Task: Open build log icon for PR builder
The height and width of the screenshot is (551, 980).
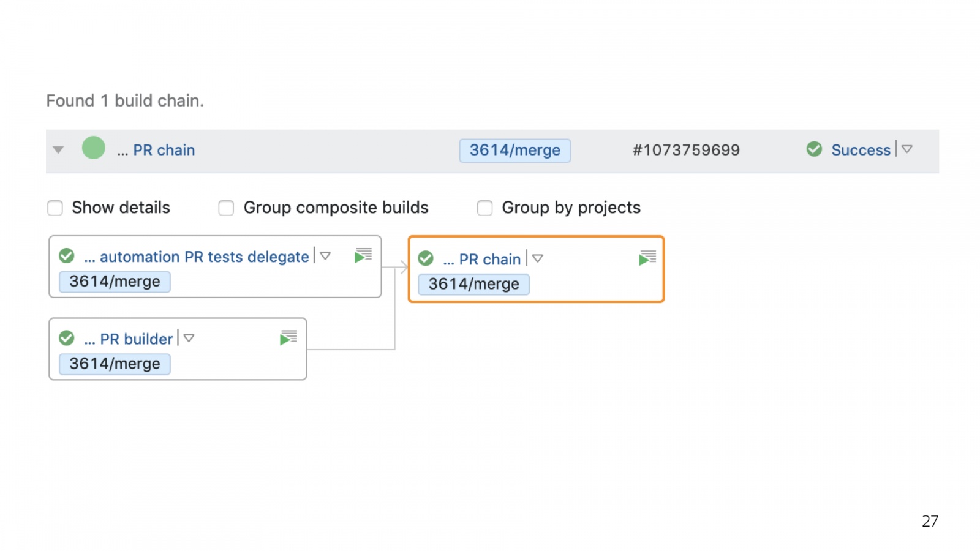Action: 288,337
